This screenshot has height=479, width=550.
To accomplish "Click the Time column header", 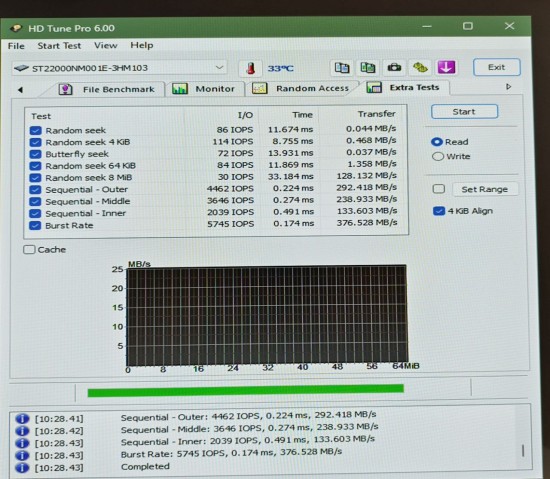I will click(x=302, y=115).
